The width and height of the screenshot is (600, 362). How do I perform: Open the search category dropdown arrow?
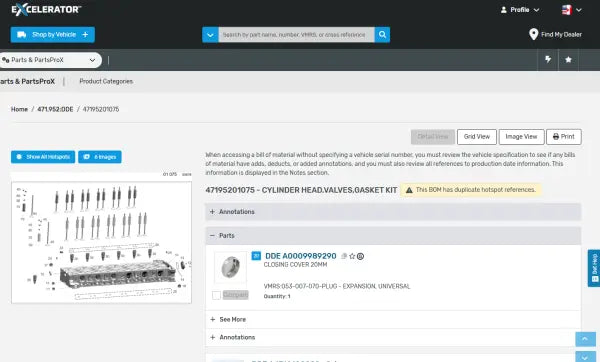pos(210,35)
